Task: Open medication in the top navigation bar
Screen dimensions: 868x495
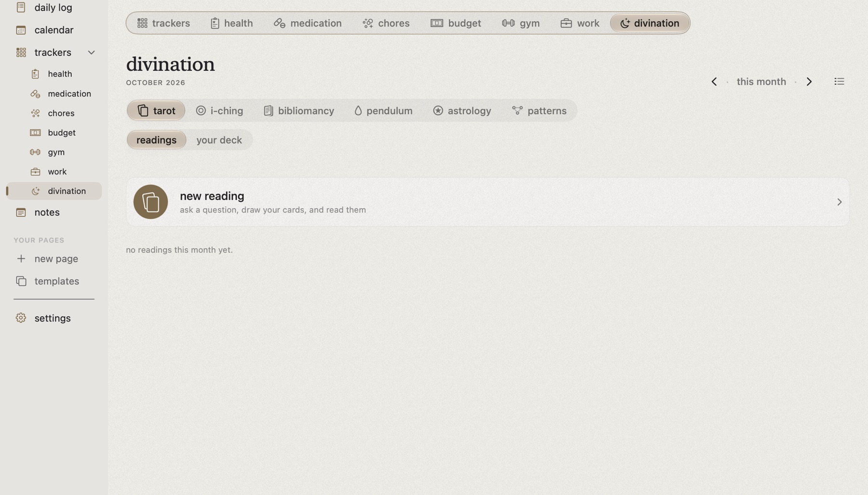Action: pyautogui.click(x=308, y=23)
